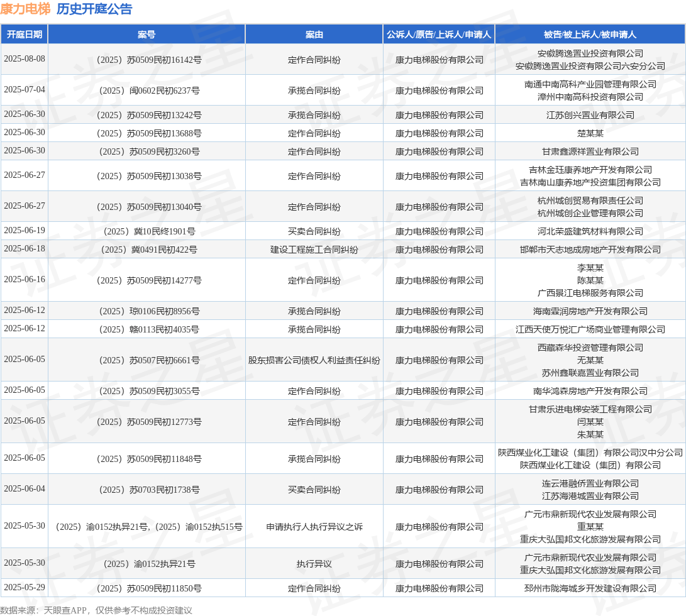686x616 pixels.
Task: Click 江苏海港城置业有限公司 defendant
Action: (x=590, y=496)
